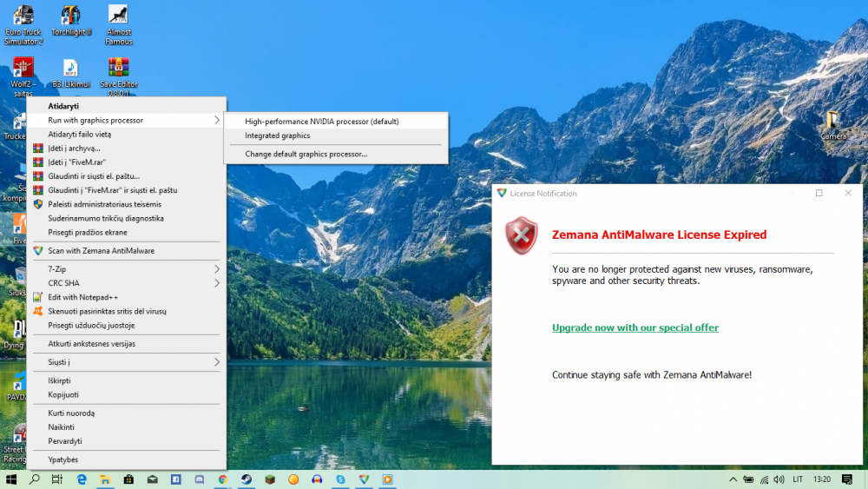
Task: Click Suderinamumo trikčių diagnostika
Action: tap(127, 218)
